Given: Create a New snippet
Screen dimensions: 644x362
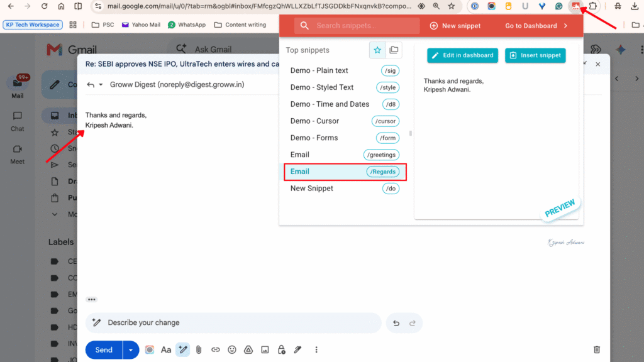Looking at the screenshot, I should point(455,26).
